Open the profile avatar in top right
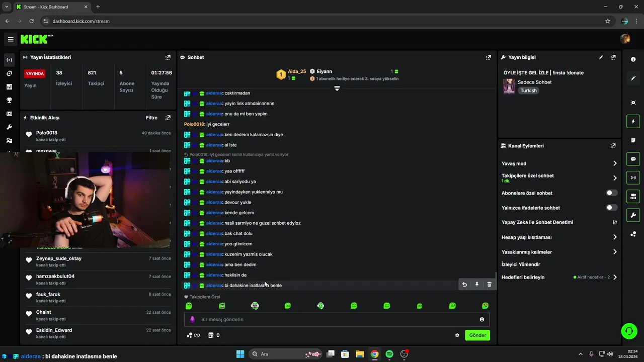This screenshot has width=644, height=362. click(625, 39)
